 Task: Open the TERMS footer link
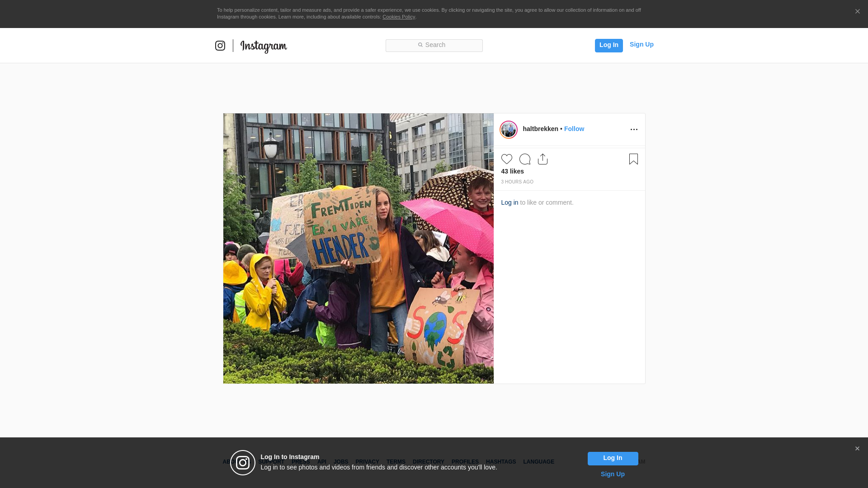point(396,462)
